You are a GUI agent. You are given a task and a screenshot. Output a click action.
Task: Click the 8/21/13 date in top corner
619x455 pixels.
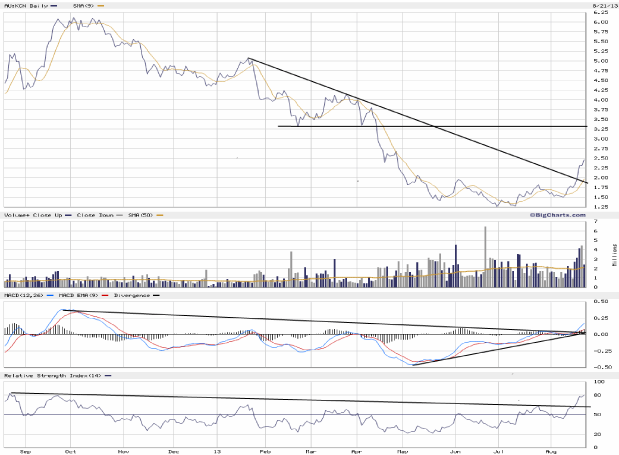point(600,6)
